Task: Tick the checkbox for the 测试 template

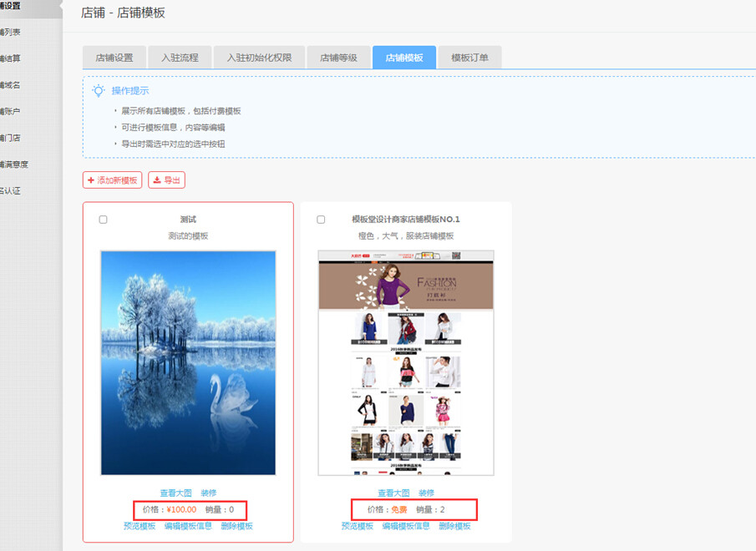Action: (104, 220)
